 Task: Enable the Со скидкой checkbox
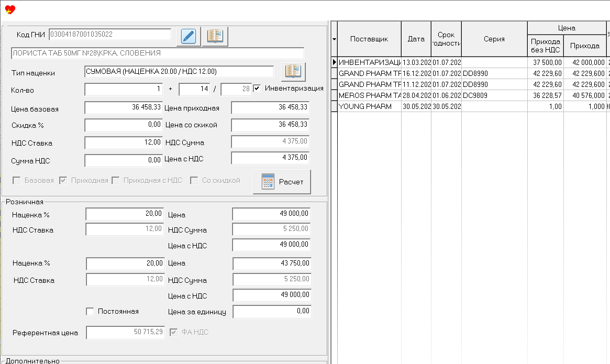pos(194,180)
